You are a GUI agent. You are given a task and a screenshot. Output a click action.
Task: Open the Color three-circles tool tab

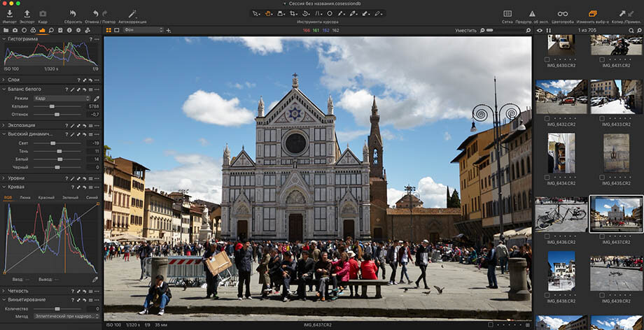[33, 30]
